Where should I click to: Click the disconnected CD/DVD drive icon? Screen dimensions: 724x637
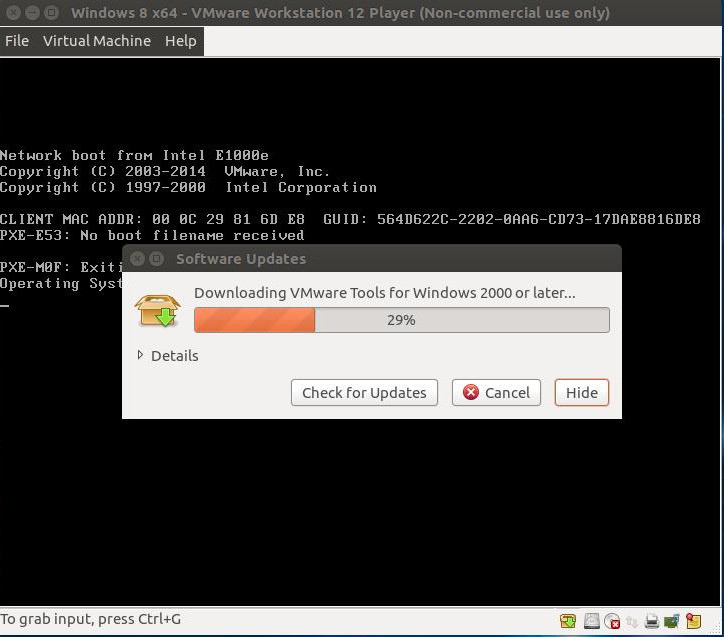pos(612,621)
